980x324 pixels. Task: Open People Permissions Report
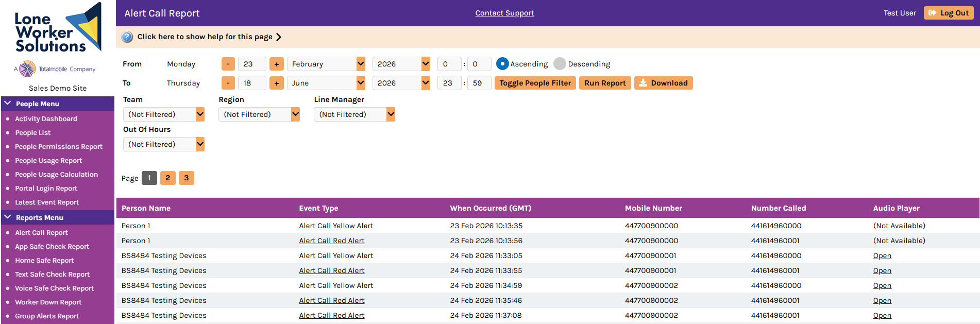tap(59, 146)
